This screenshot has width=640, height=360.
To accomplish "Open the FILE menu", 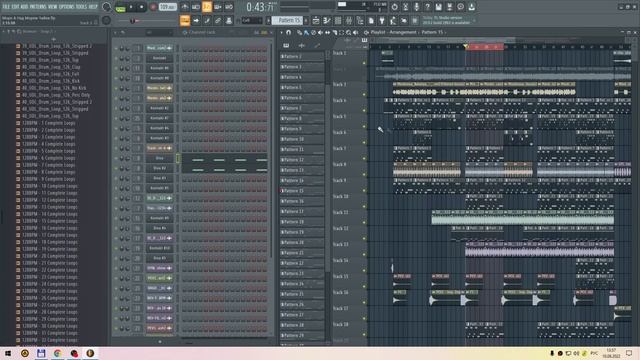I will click(6, 7).
